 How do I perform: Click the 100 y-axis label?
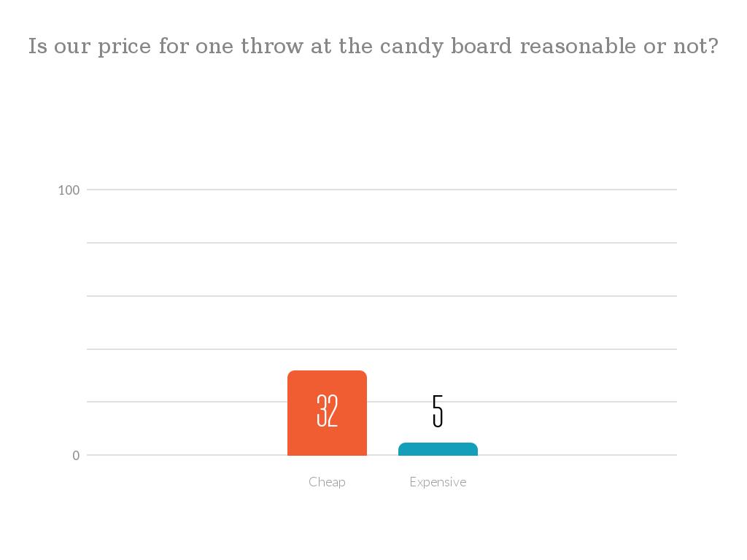click(x=69, y=190)
